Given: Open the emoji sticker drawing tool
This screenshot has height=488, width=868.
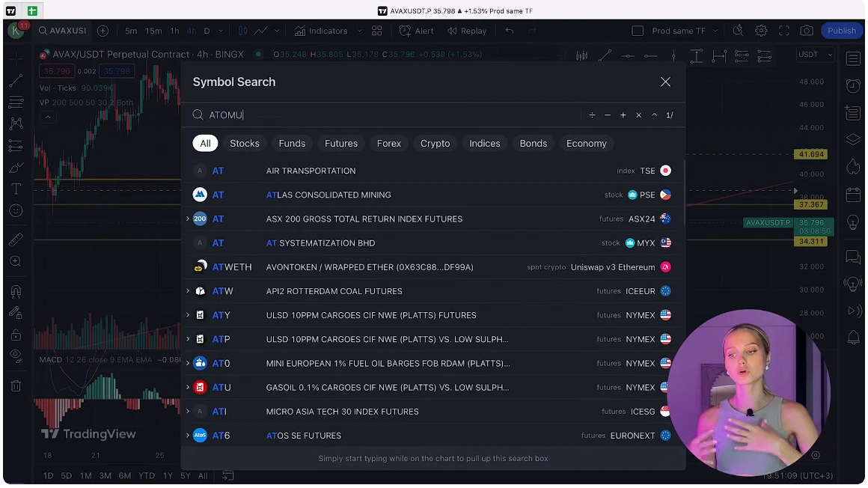Looking at the screenshot, I should coord(15,210).
